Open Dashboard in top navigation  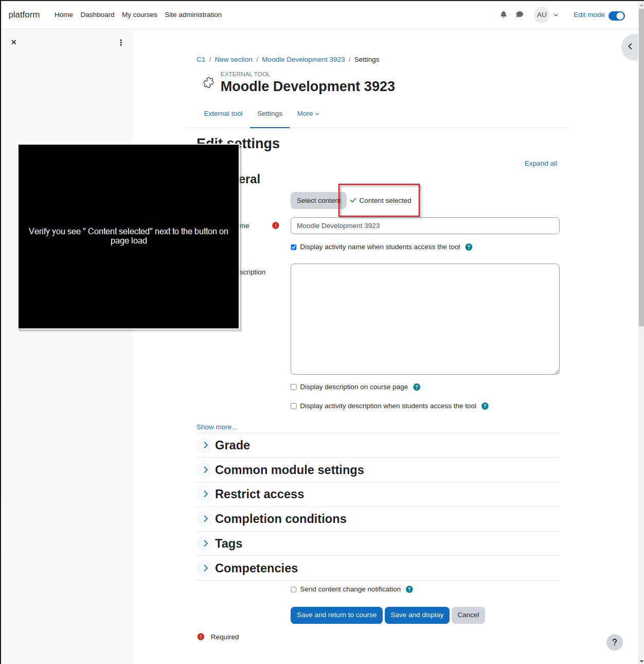click(97, 15)
